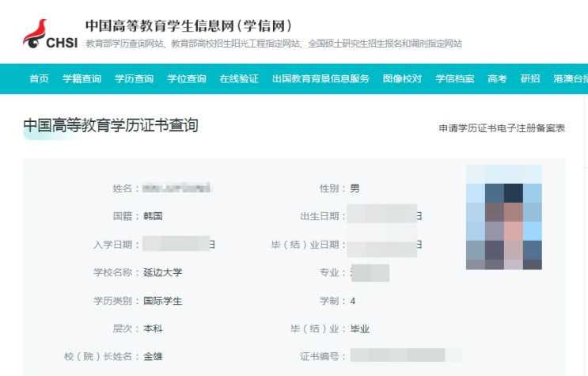The width and height of the screenshot is (588, 376).
Task: Click the CHSI bird logo
Action: [x=50, y=34]
